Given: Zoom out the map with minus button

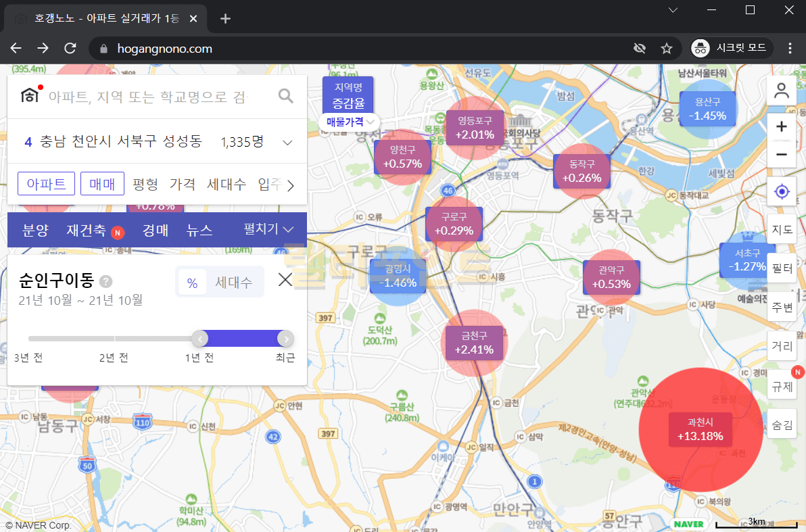Looking at the screenshot, I should click(782, 154).
